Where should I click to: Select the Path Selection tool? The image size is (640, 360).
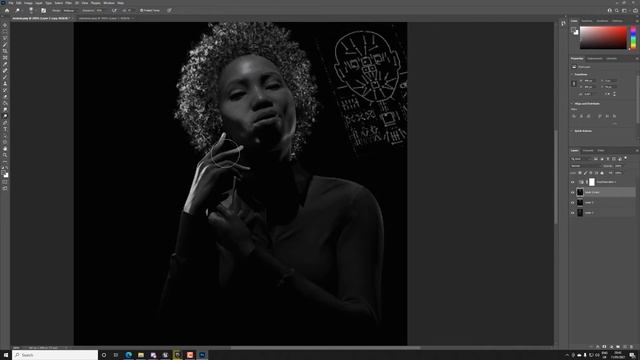(x=5, y=136)
